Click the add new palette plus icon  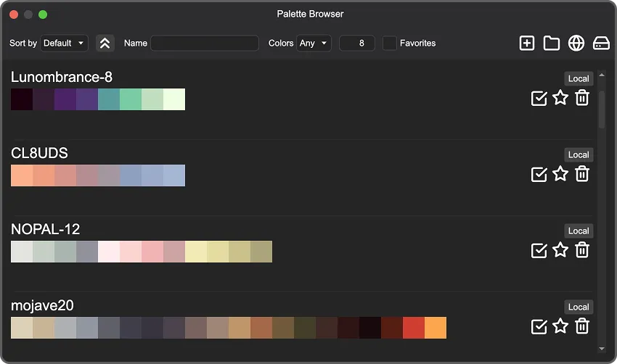click(526, 44)
